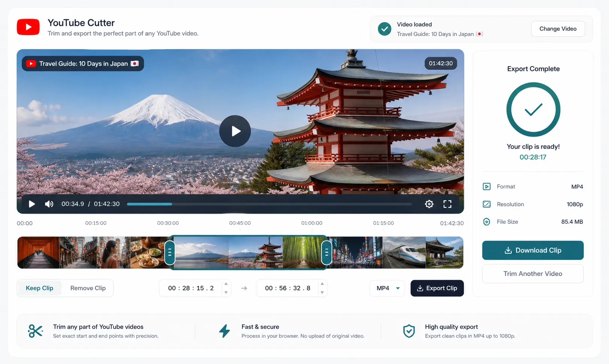The height and width of the screenshot is (364, 609).
Task: Click the 00:28:17 clip duration text
Action: click(533, 157)
